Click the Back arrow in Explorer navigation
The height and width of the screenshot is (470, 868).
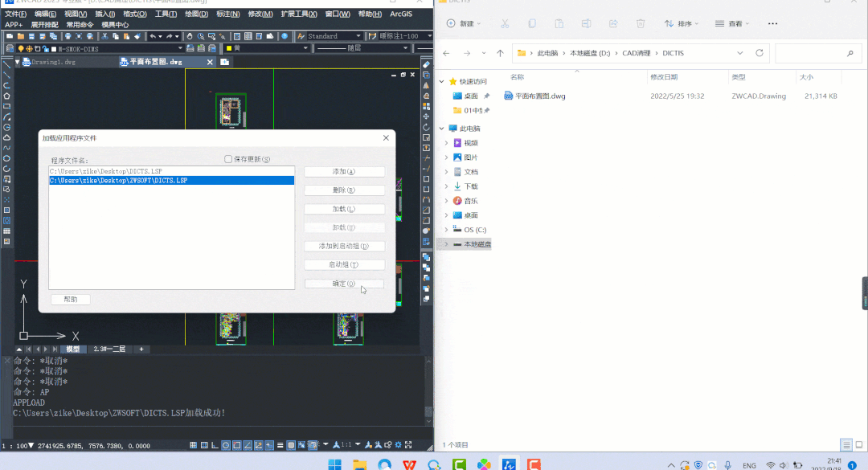(446, 53)
